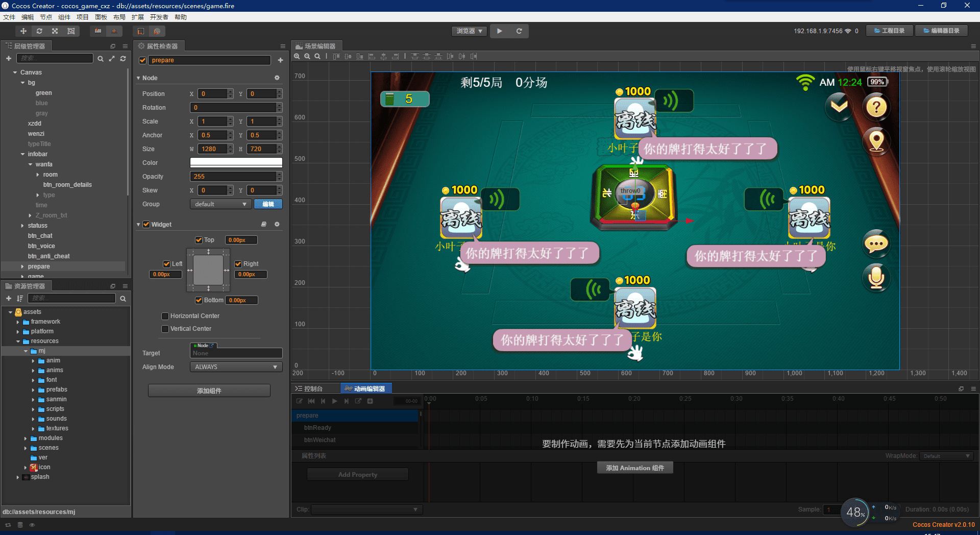The height and width of the screenshot is (535, 980).
Task: Open the 开发者 menu
Action: [x=159, y=17]
